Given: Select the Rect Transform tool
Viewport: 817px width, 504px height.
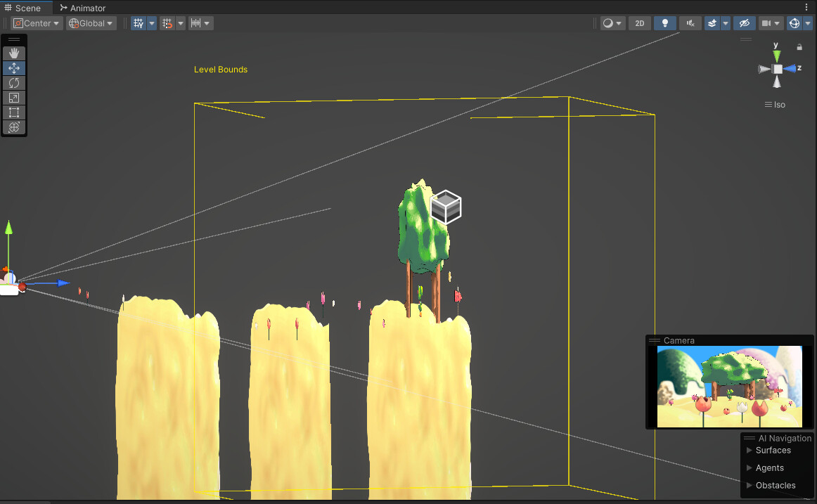Looking at the screenshot, I should coord(14,112).
